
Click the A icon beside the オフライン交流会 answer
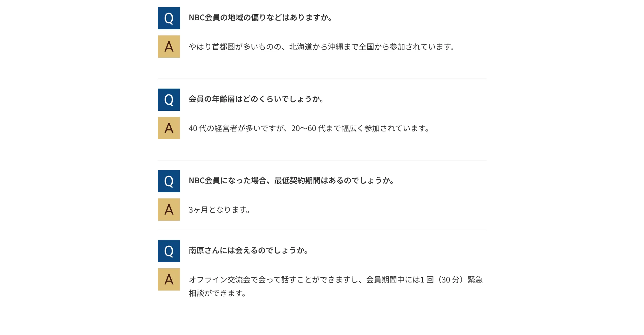point(169,280)
